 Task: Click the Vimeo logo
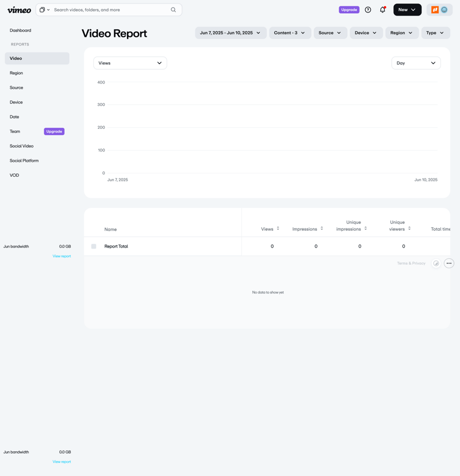(19, 10)
